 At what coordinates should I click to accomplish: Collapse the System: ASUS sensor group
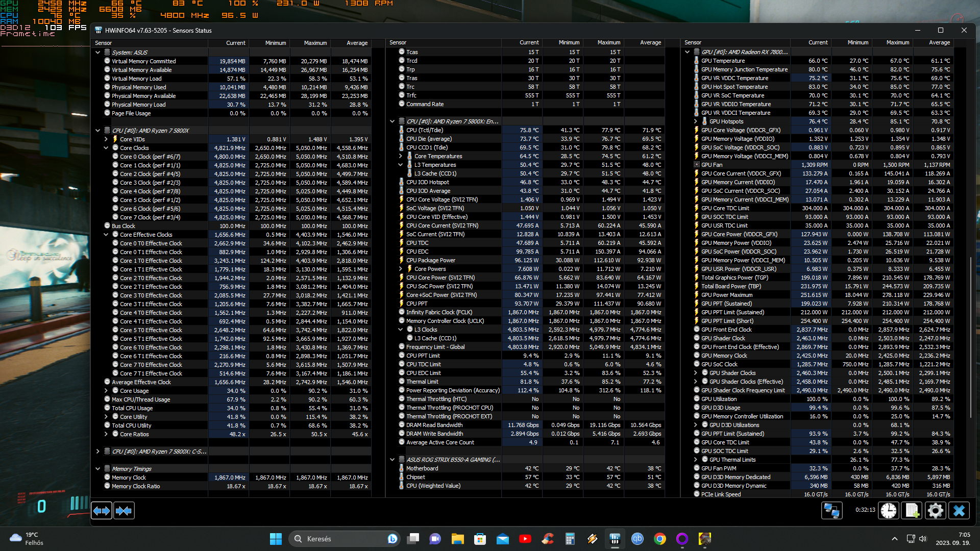coord(97,53)
